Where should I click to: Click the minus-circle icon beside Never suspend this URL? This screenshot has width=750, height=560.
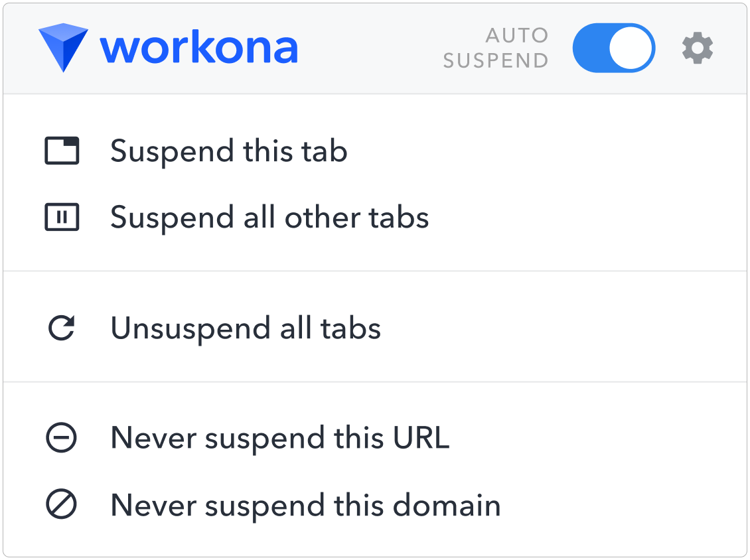(x=62, y=438)
